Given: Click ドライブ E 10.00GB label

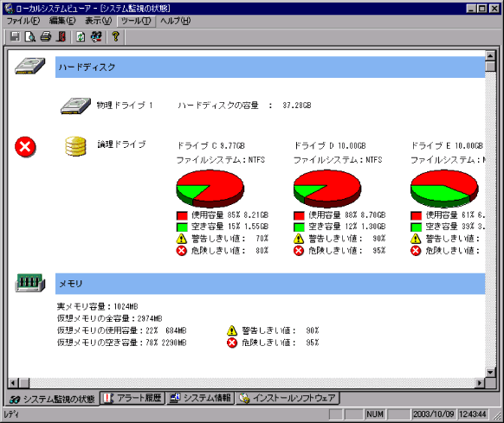Looking at the screenshot, I should [x=447, y=146].
